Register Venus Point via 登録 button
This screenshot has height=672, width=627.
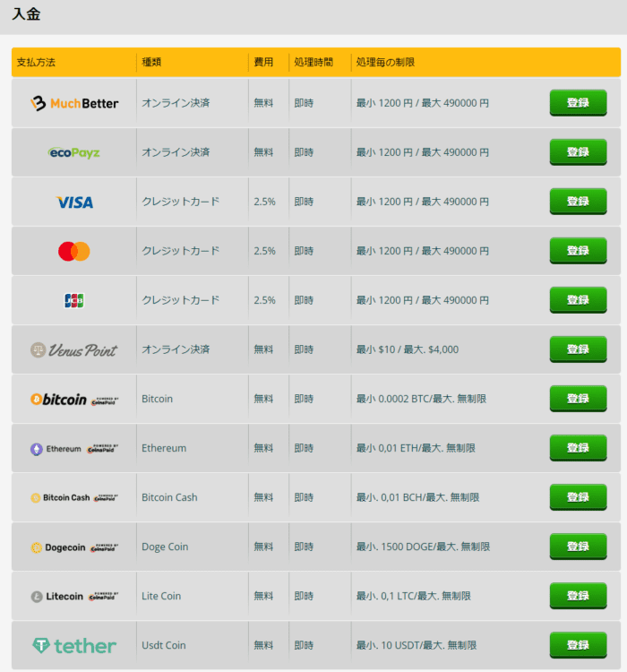(x=578, y=349)
